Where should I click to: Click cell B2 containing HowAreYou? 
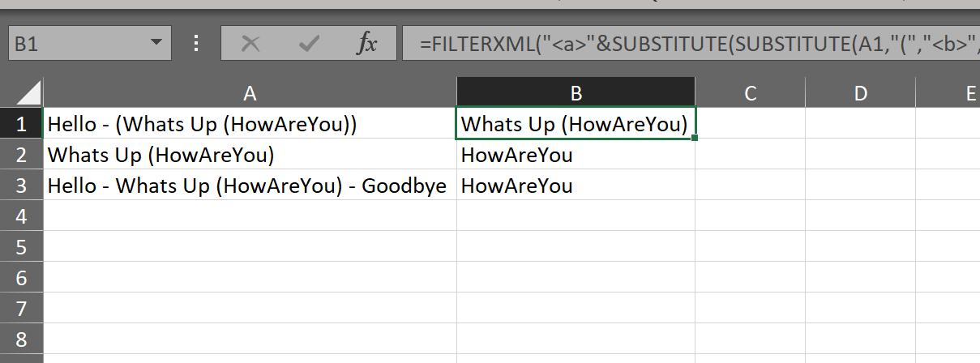576,155
